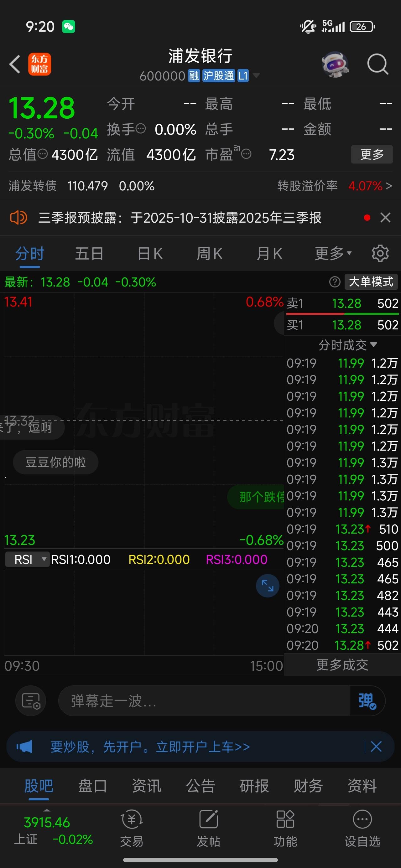Screen dimensions: 401x868
Task: Tap the info icon beside 总值
Action: pos(43,154)
